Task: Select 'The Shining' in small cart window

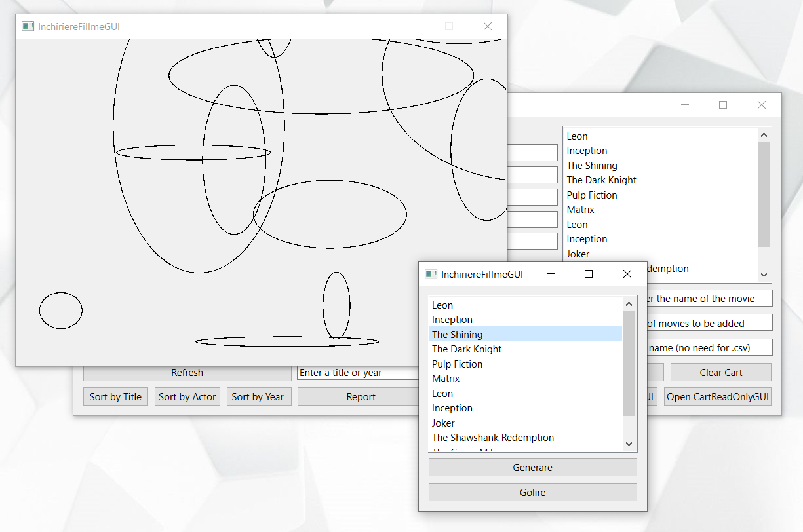Action: [525, 335]
